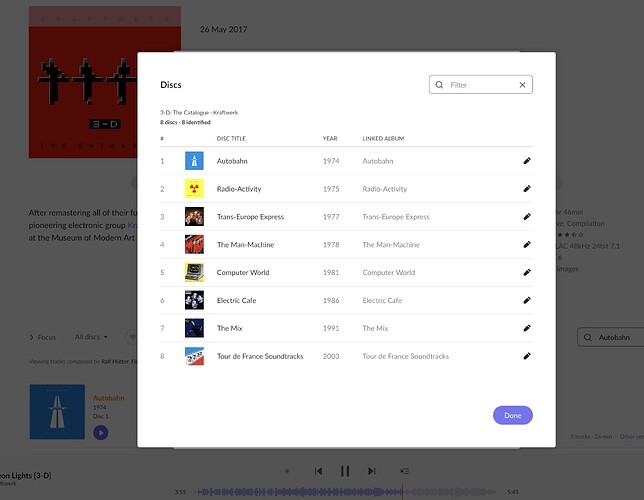Click the LINKED ALBUM column header
This screenshot has width=644, height=500.
point(383,138)
